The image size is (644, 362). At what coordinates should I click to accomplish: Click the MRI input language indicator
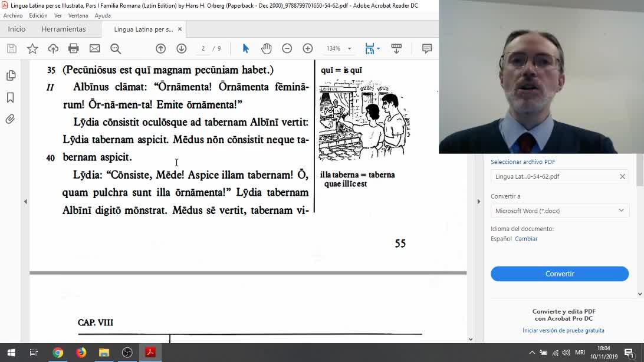pyautogui.click(x=580, y=353)
